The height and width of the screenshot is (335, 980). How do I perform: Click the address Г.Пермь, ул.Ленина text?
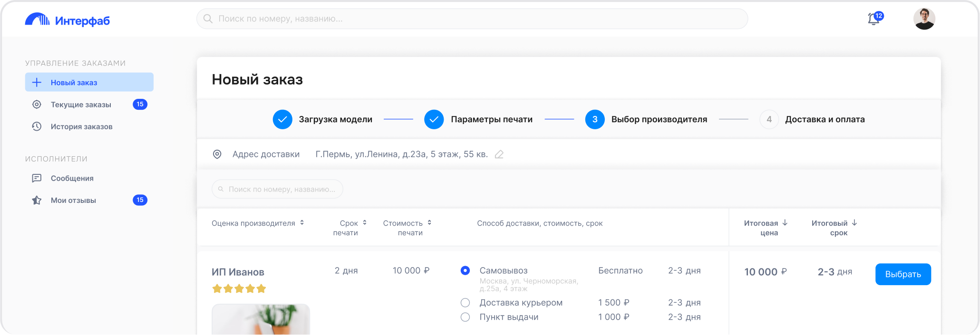click(402, 154)
